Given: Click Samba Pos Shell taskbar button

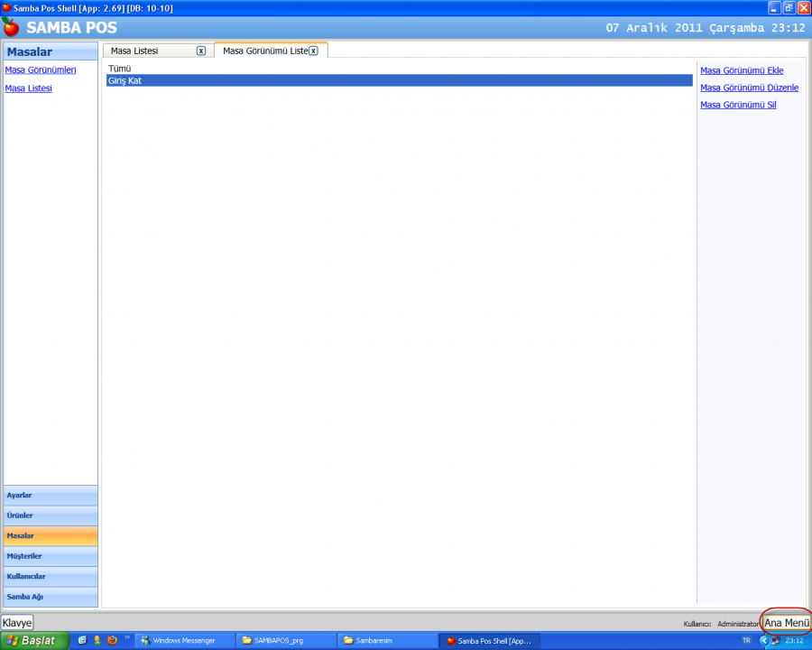Looking at the screenshot, I should pos(489,641).
